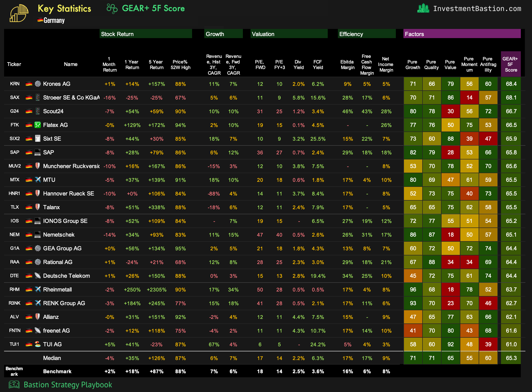This screenshot has width=532, height=392.
Task: Click the Key Statistics chart logo icon
Action: click(x=19, y=13)
